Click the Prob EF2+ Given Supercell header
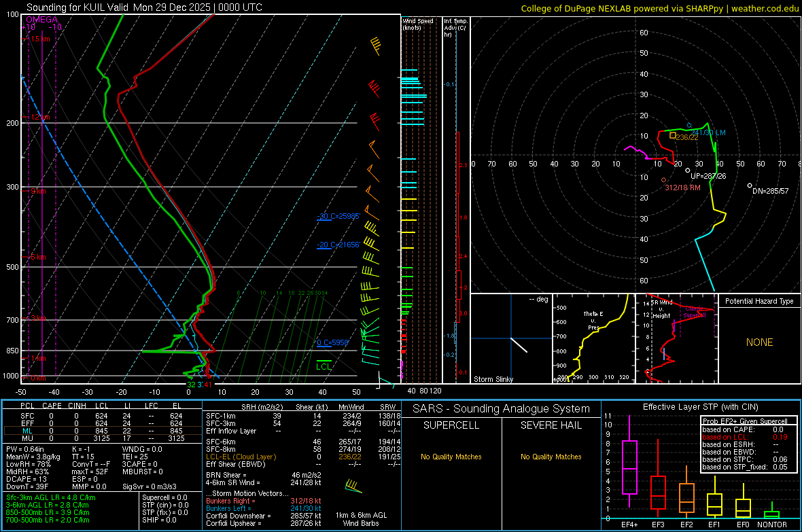Screen dimensions: 802x532 [745, 421]
